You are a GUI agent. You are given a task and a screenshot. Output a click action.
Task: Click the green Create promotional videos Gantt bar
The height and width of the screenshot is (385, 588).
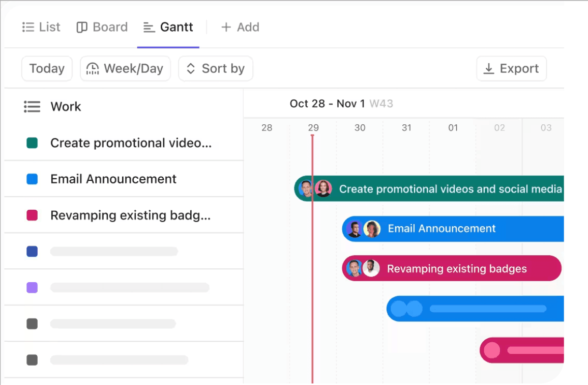coord(429,188)
